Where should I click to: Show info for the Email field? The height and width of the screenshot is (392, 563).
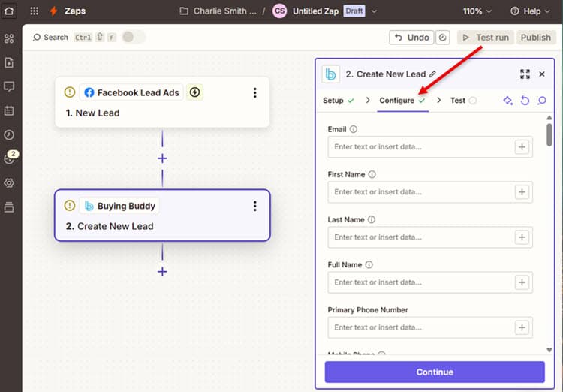354,129
